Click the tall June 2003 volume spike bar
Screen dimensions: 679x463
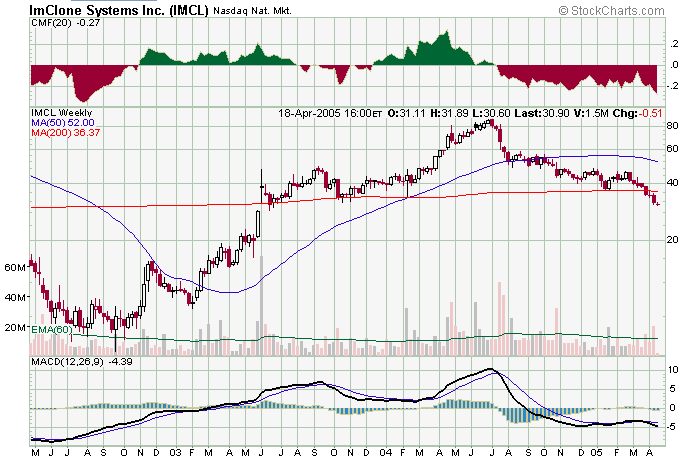coord(261,306)
